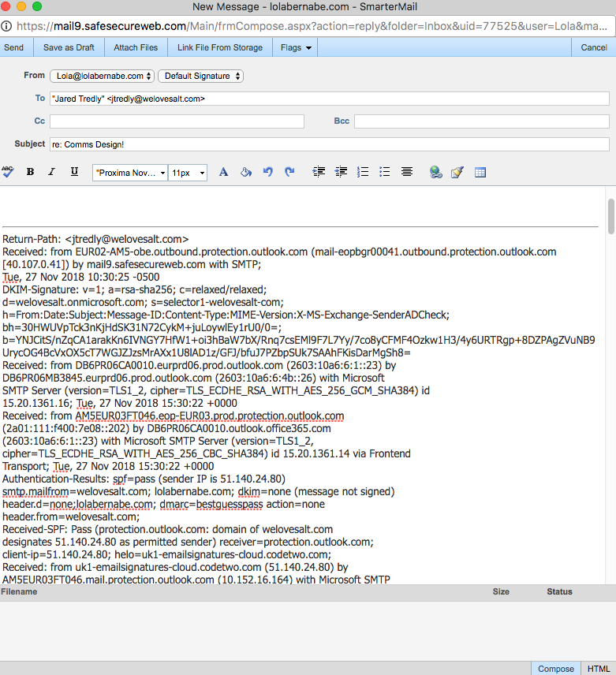Open the text color picker
Image resolution: width=616 pixels, height=675 pixels.
pos(223,172)
